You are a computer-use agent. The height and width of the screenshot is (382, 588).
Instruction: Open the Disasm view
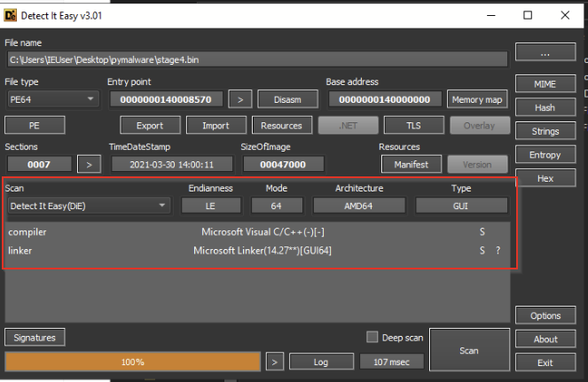tap(287, 100)
